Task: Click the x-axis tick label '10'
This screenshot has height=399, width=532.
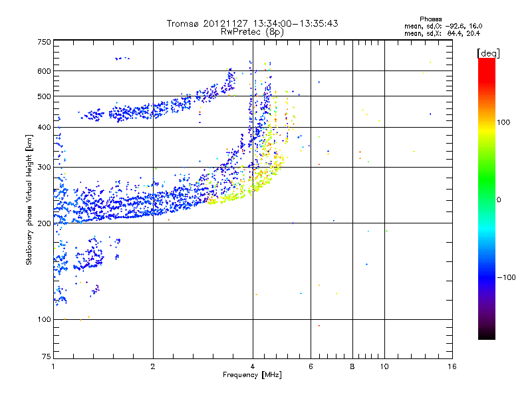Action: pyautogui.click(x=384, y=366)
